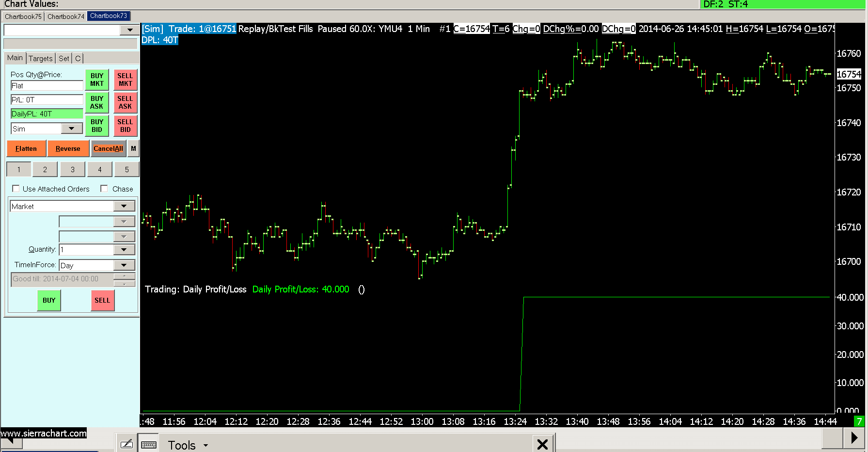Toggle the Chase checkbox
The width and height of the screenshot is (868, 452).
(x=104, y=189)
